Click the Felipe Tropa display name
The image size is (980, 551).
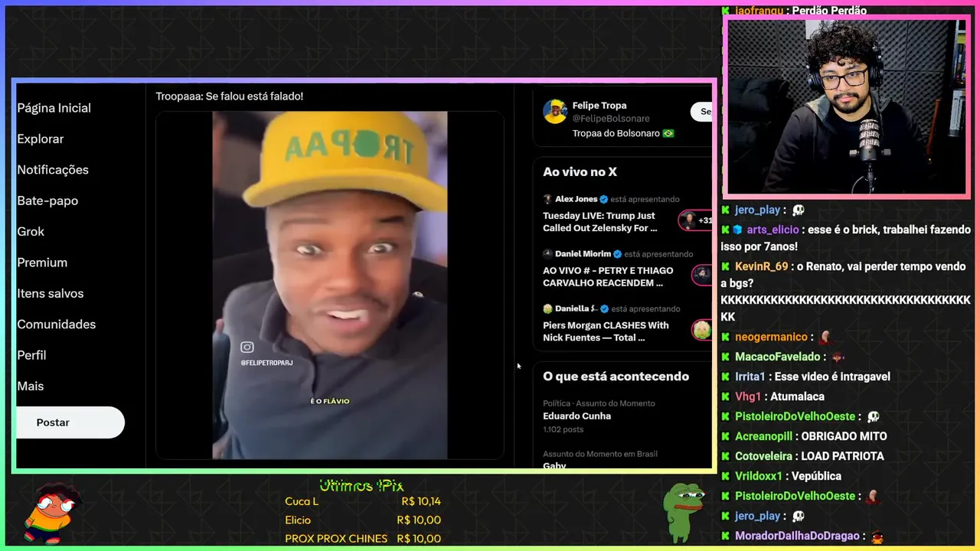point(599,106)
